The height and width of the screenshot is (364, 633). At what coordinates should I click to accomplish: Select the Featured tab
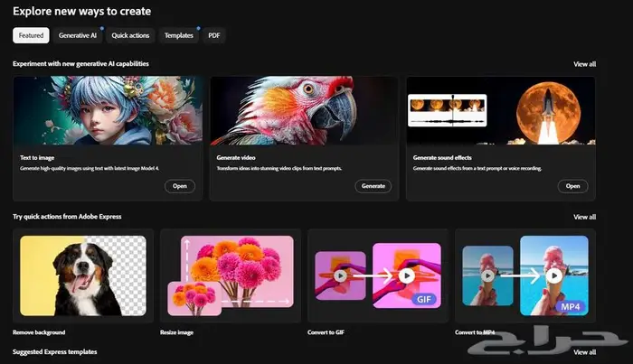click(x=31, y=35)
